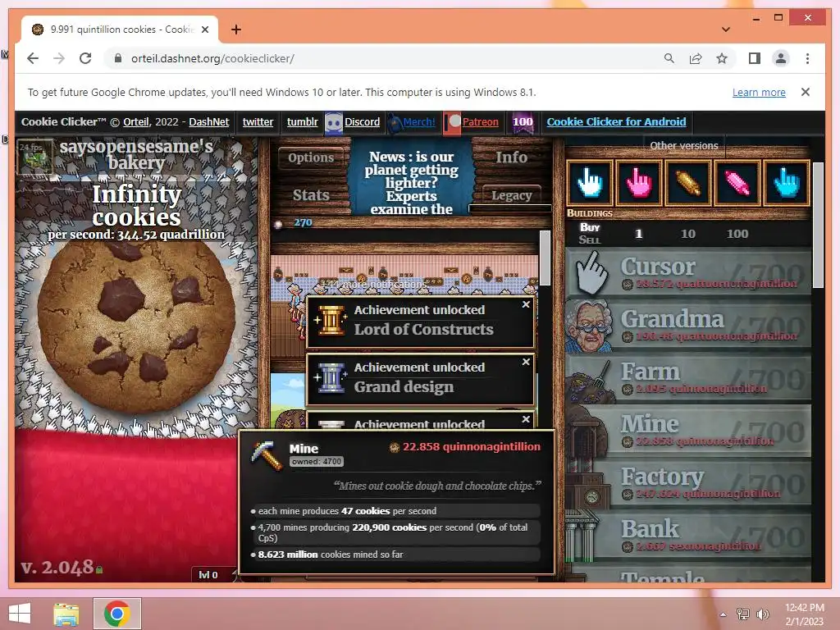Click the address bar URL
Screen dimensions: 840x630
tap(212, 58)
